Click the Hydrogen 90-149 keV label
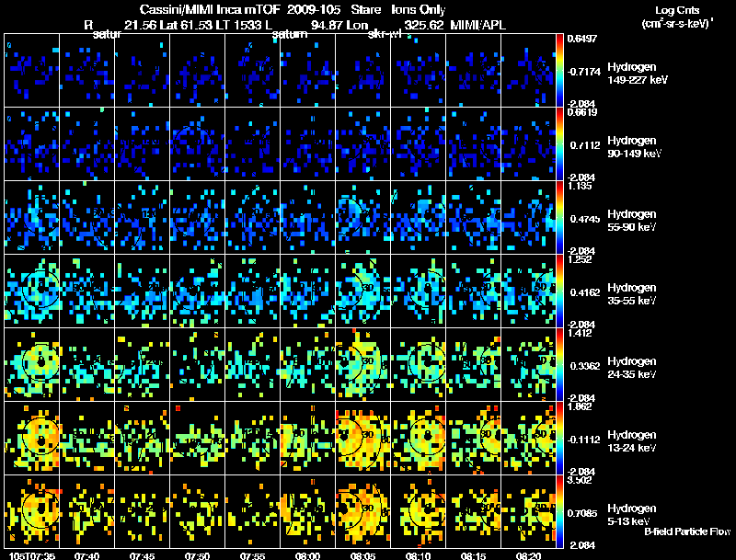Image resolution: width=736 pixels, height=560 pixels. (634, 147)
